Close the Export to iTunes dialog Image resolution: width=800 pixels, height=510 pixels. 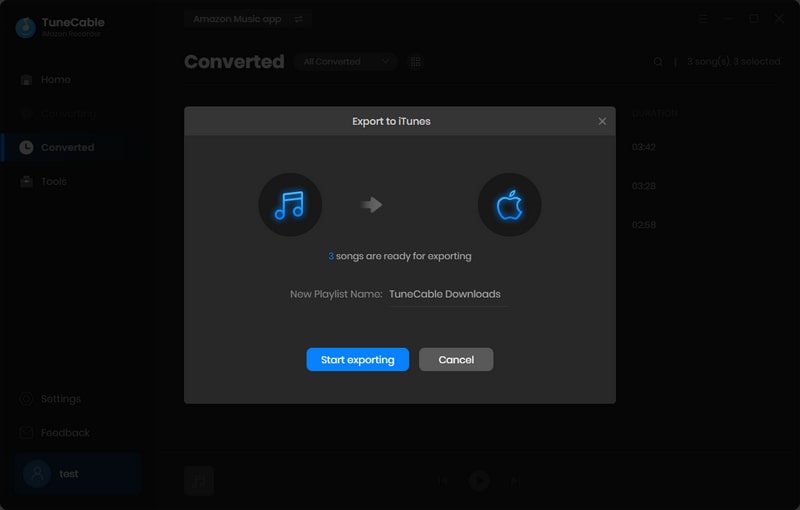pyautogui.click(x=602, y=121)
